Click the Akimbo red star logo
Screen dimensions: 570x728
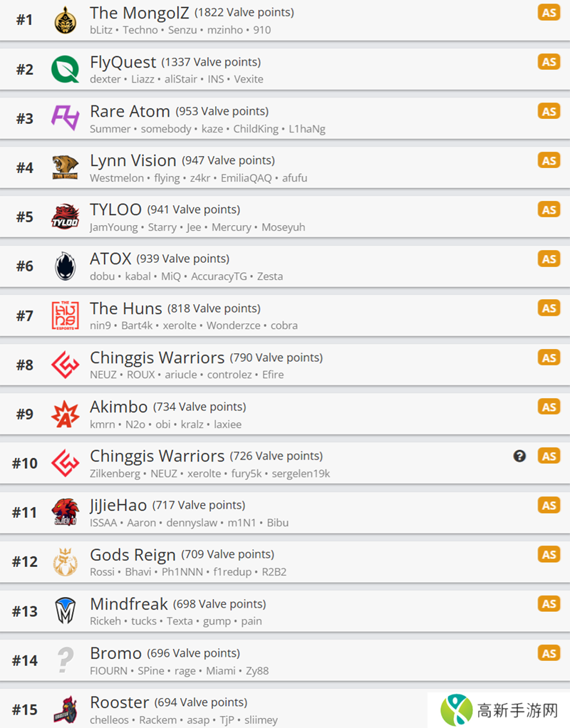(65, 414)
